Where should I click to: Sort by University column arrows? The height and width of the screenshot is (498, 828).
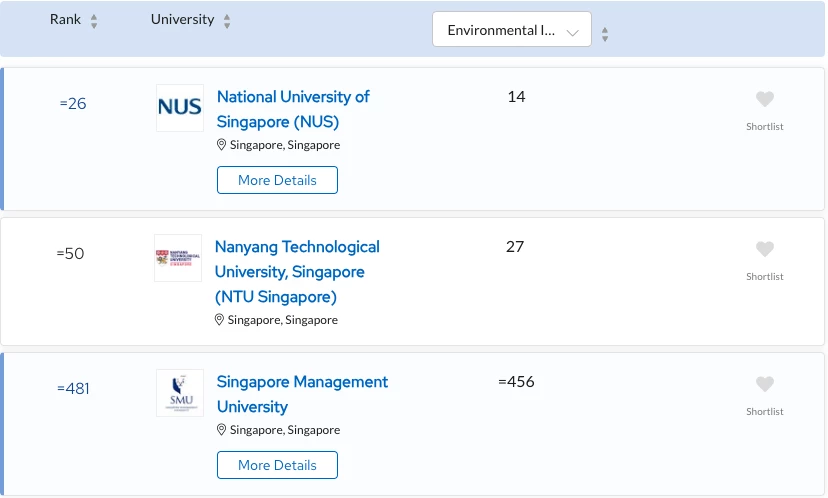point(227,21)
